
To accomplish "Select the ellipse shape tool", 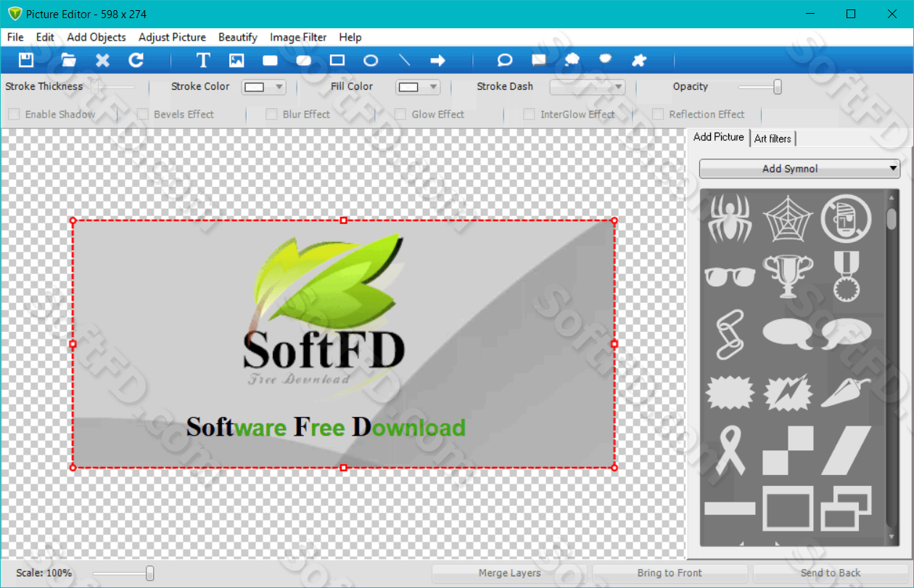I will pyautogui.click(x=371, y=60).
